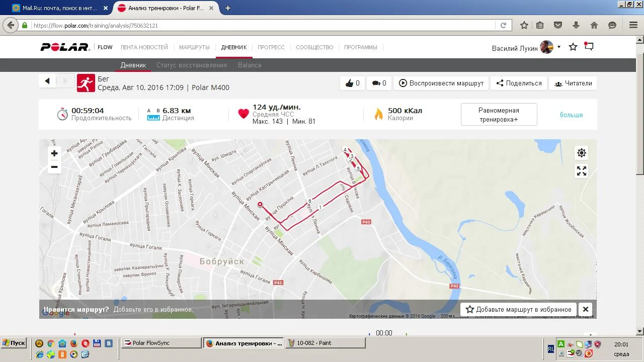
Task: Switch to 10-082 - Paint in taskbar
Action: 326,343
